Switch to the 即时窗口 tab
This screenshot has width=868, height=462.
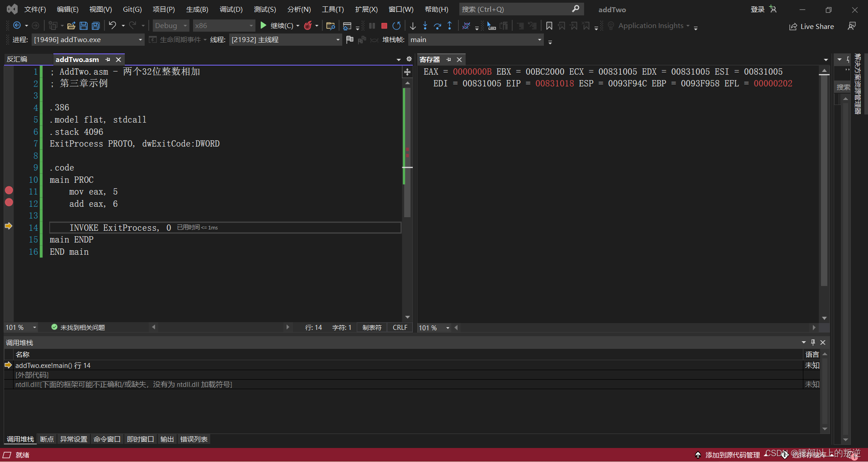[141, 439]
